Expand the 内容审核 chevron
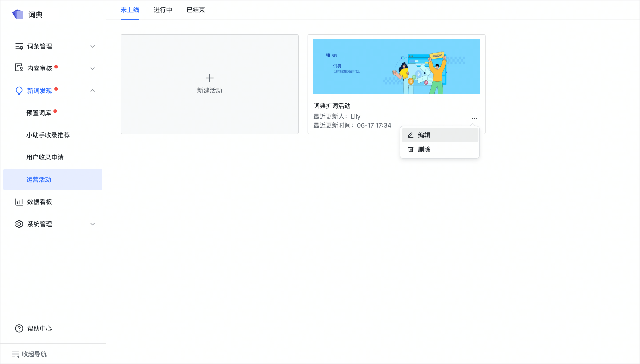Image resolution: width=640 pixels, height=364 pixels. [92, 68]
